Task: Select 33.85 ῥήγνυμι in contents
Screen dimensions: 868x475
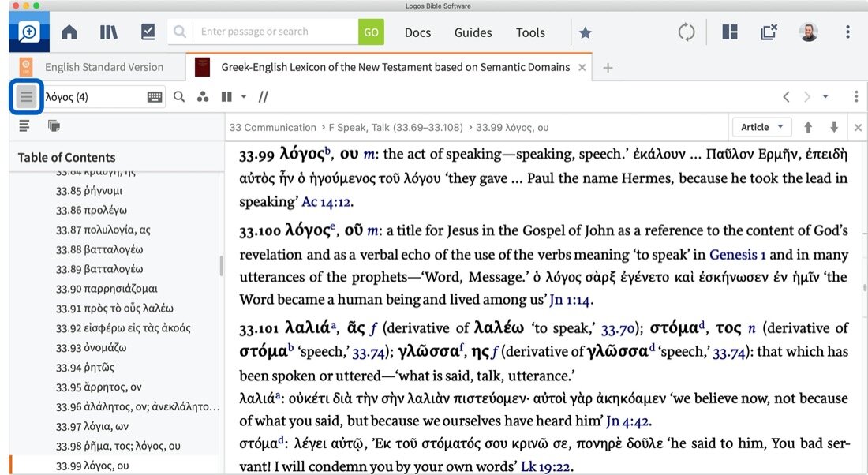Action: (89, 191)
